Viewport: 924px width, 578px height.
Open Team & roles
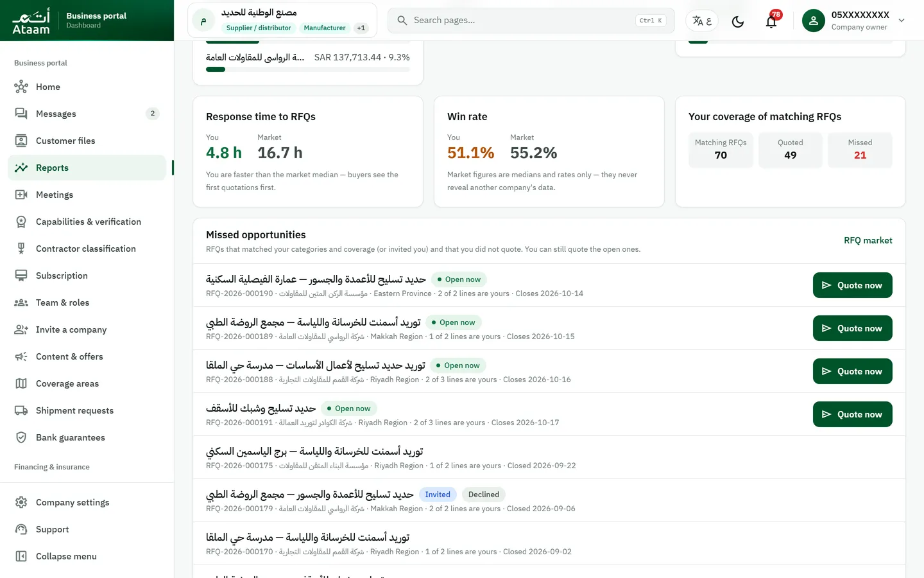pos(87,302)
